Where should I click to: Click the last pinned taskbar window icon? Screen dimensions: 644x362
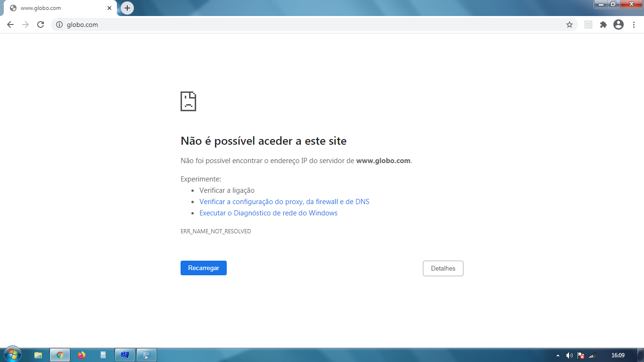tap(147, 355)
